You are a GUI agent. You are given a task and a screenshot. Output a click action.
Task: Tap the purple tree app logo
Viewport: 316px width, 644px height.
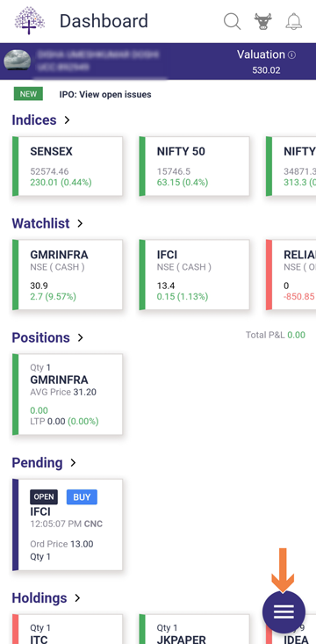[29, 20]
